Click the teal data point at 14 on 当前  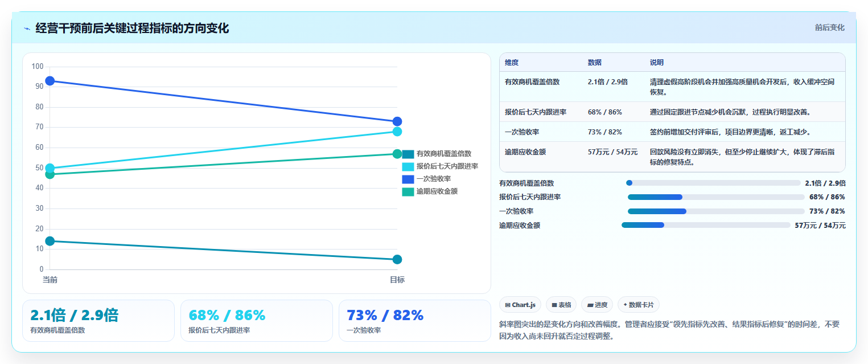tap(50, 241)
